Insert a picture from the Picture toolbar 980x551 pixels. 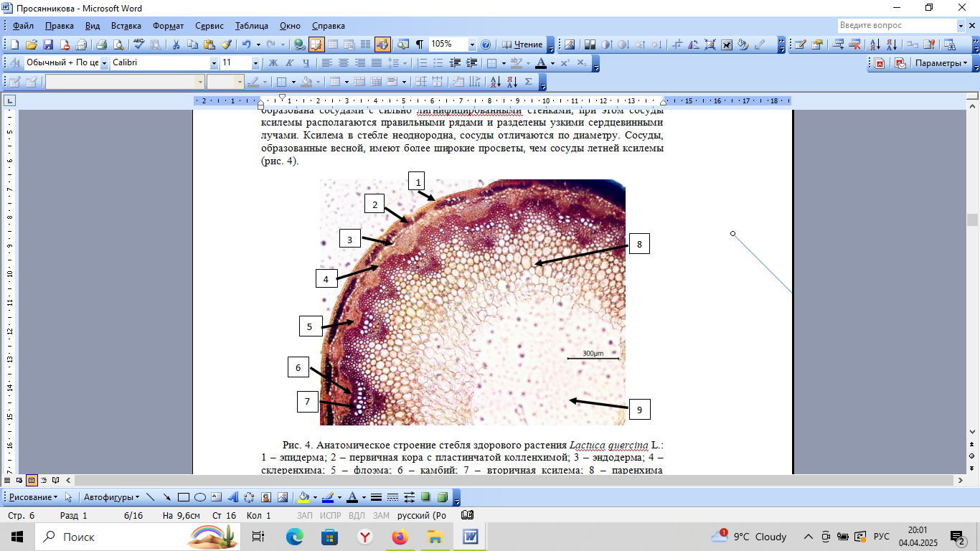pyautogui.click(x=570, y=44)
